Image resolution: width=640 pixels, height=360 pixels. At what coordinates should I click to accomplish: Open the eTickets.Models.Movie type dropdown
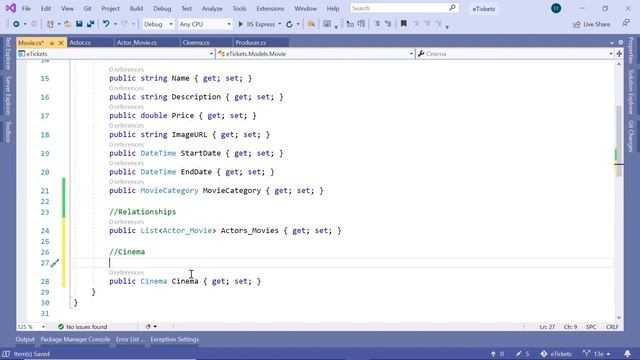(x=315, y=54)
